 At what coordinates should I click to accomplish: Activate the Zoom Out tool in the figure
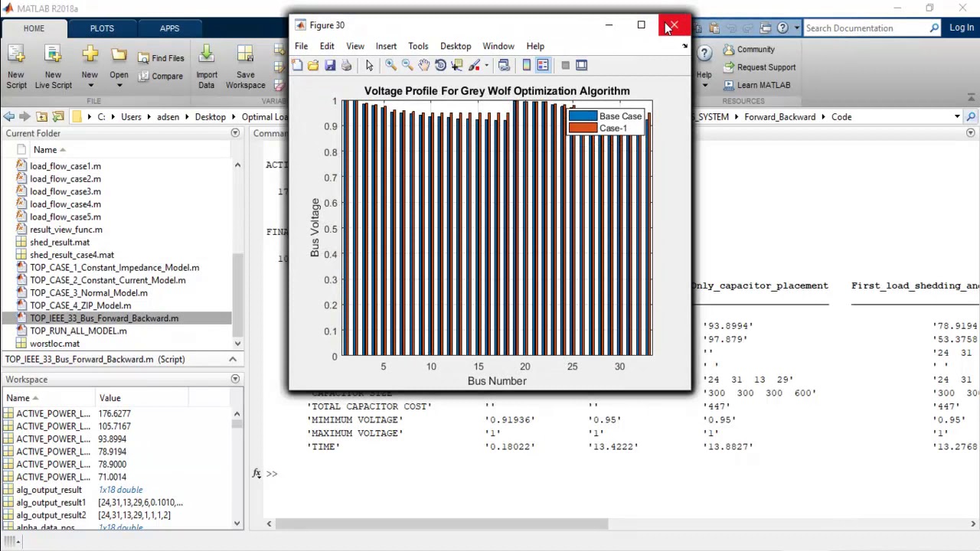[x=407, y=66]
